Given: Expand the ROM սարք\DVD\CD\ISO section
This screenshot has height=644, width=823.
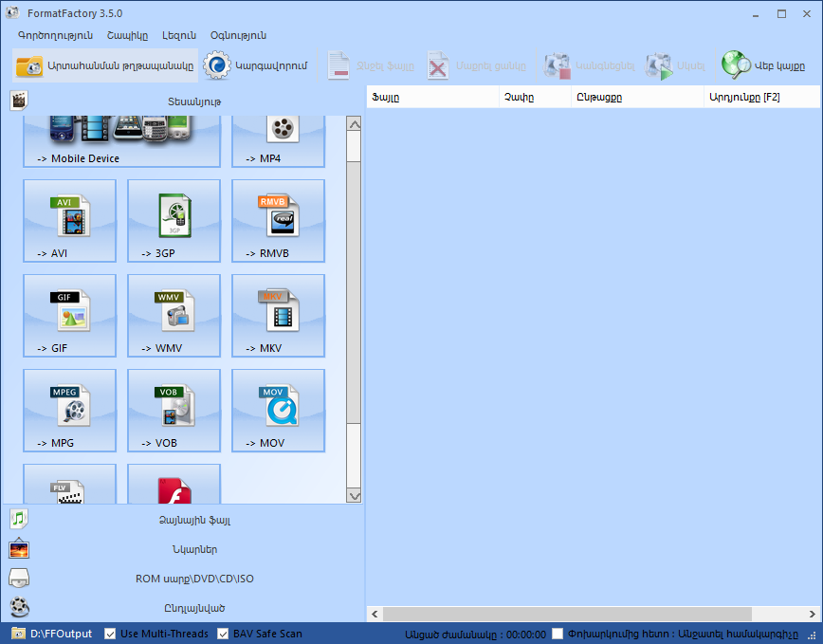Looking at the screenshot, I should (184, 579).
